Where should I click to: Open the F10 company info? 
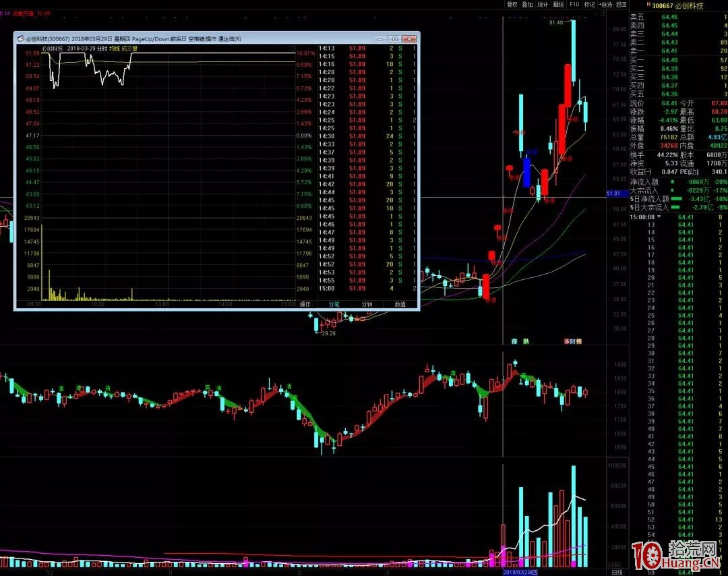(x=574, y=4)
